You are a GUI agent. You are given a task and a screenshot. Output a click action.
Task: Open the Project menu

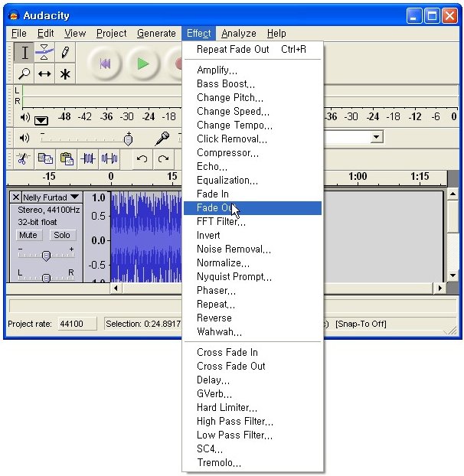112,33
